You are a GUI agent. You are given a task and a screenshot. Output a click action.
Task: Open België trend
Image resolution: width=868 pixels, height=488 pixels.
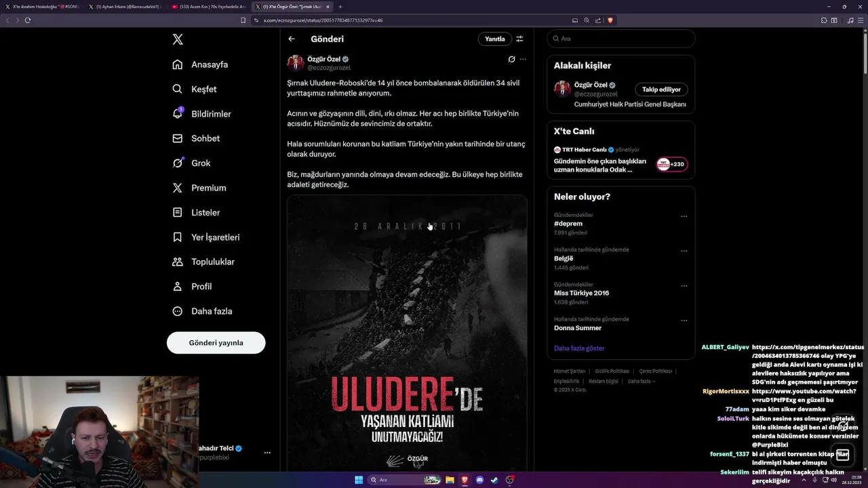click(x=564, y=258)
